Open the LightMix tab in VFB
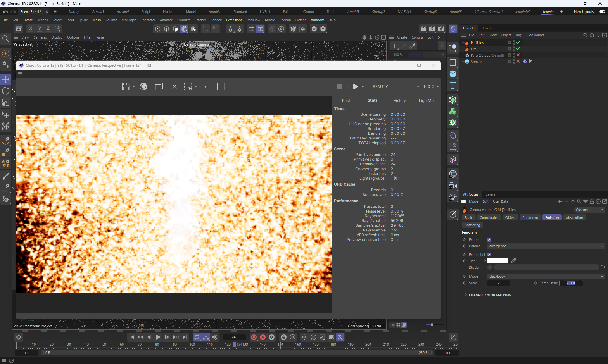This screenshot has height=364, width=608. pos(426,101)
